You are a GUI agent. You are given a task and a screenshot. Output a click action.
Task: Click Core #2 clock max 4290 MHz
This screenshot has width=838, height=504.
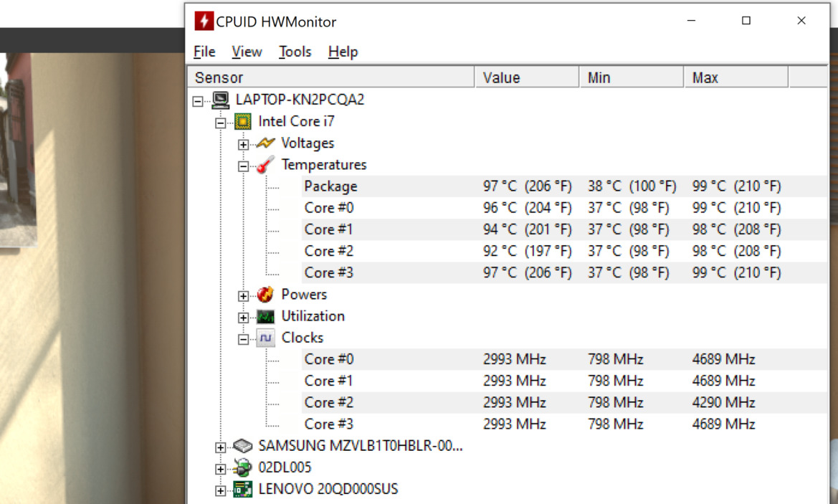723,402
